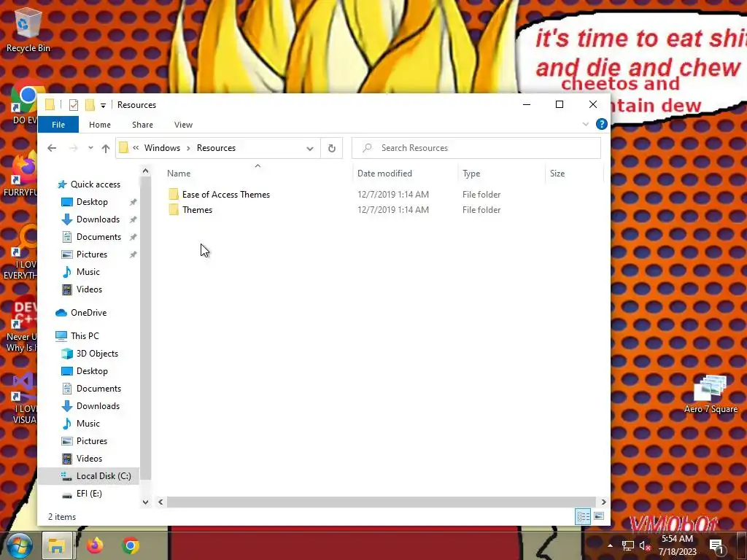Sort by the Name column header
The height and width of the screenshot is (560, 747).
pyautogui.click(x=258, y=174)
